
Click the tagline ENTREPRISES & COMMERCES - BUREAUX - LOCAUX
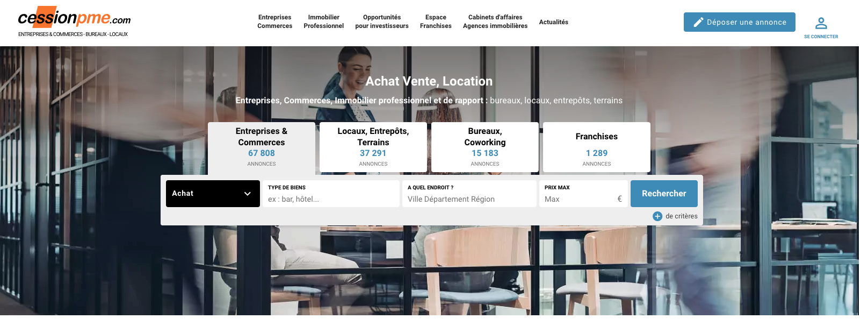73,34
